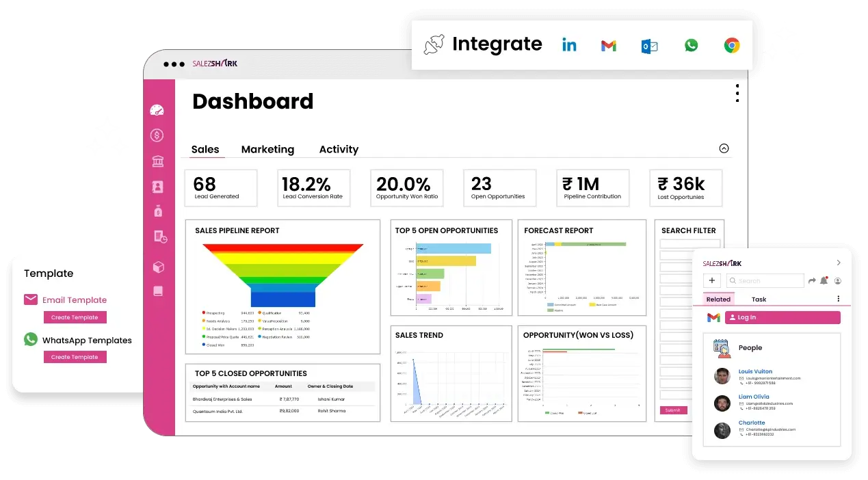Switch to the Activity tab

339,149
